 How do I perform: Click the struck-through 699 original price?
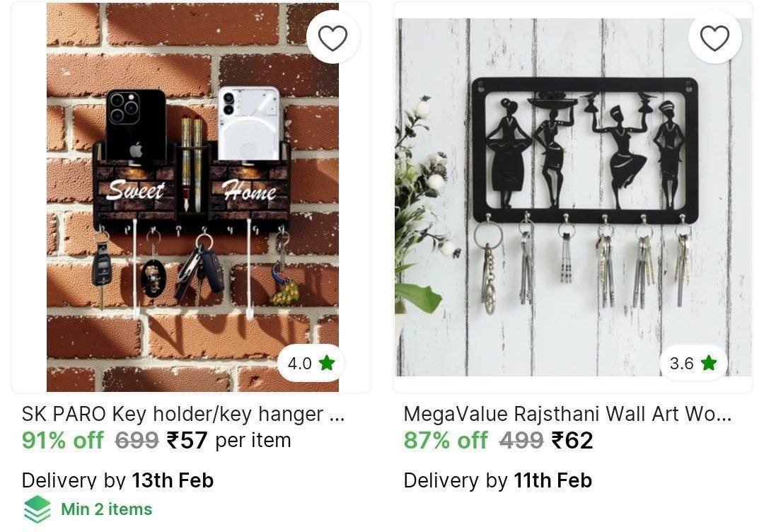coord(137,441)
